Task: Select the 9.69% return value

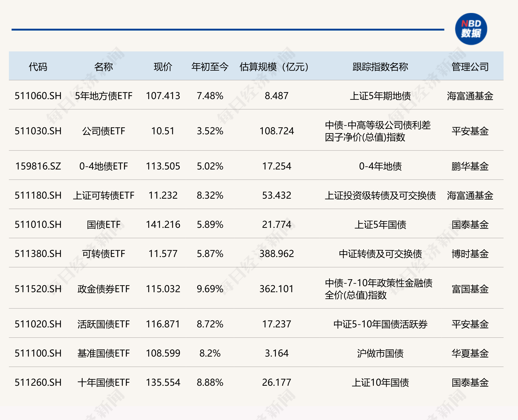Action: coord(209,288)
